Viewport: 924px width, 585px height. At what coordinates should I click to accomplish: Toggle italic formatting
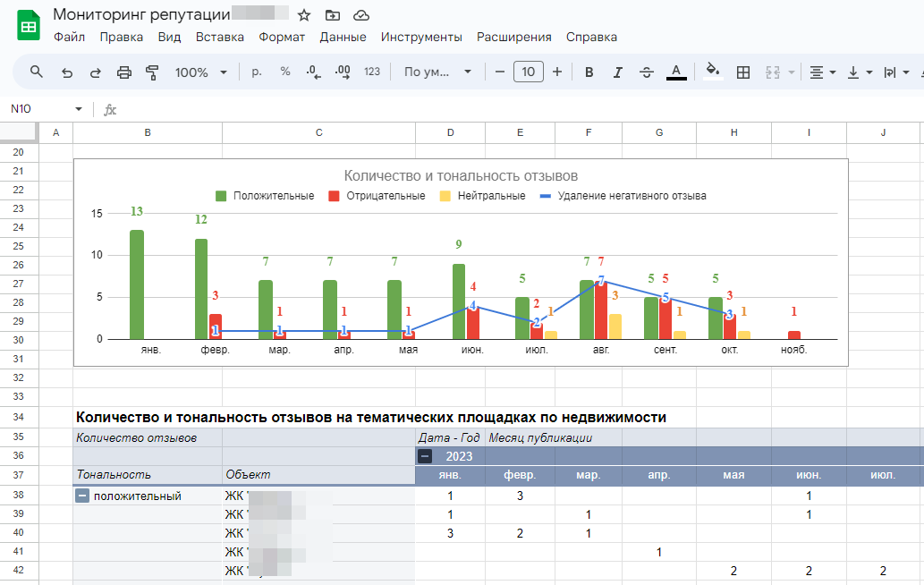coord(617,72)
